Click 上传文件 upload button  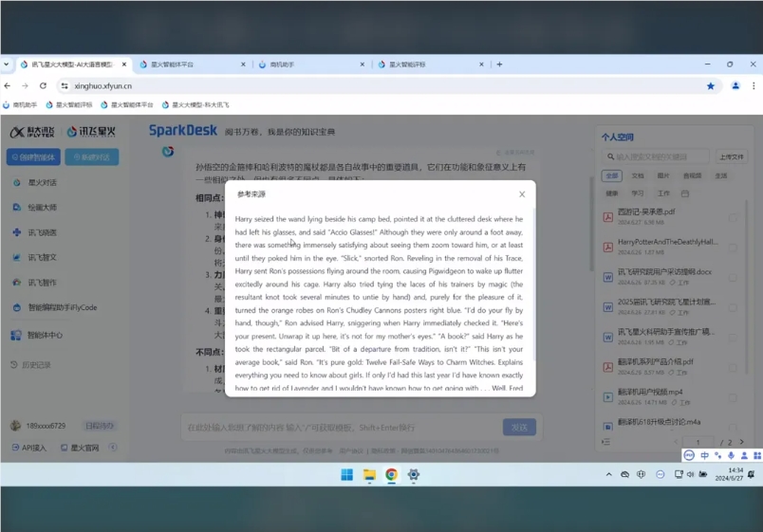732,156
